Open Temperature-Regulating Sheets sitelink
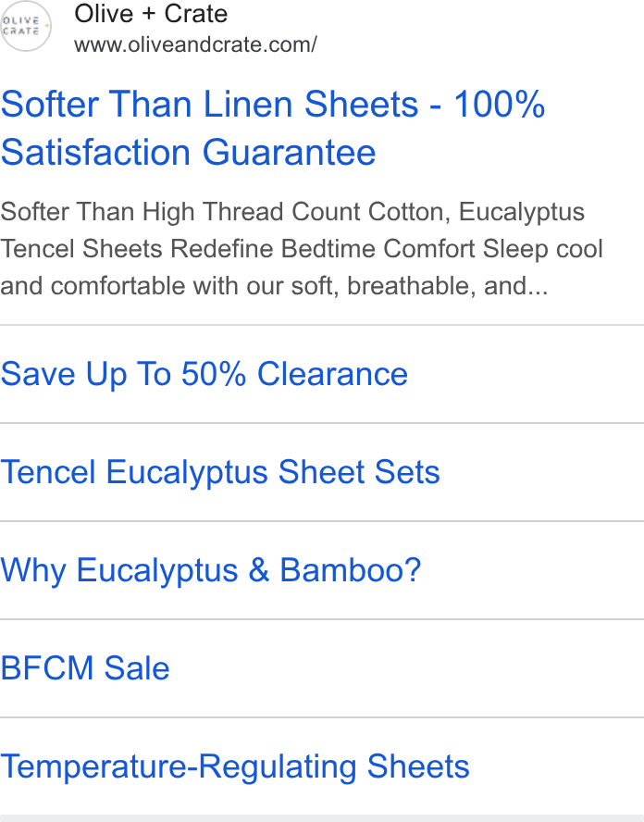This screenshot has width=644, height=822. pyautogui.click(x=235, y=767)
